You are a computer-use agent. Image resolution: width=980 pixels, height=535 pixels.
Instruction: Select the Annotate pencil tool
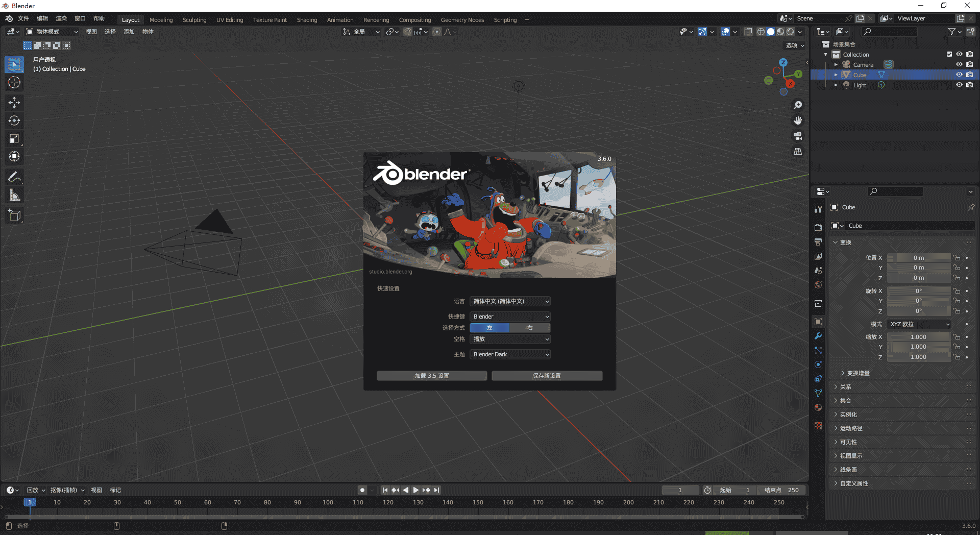[x=14, y=177]
